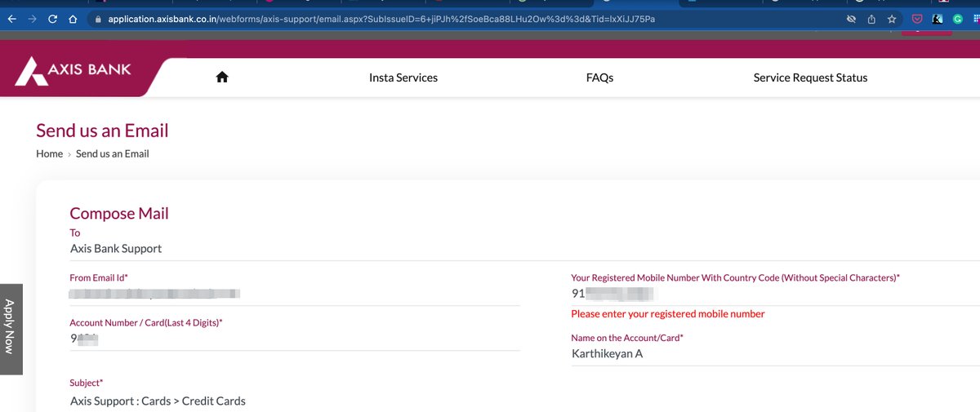Focus the Account Number / Card field
Image resolution: width=980 pixels, height=412 pixels.
point(295,338)
